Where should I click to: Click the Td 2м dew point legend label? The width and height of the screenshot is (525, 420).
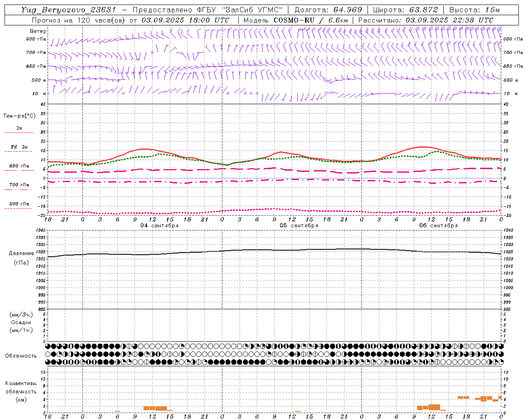click(19, 147)
